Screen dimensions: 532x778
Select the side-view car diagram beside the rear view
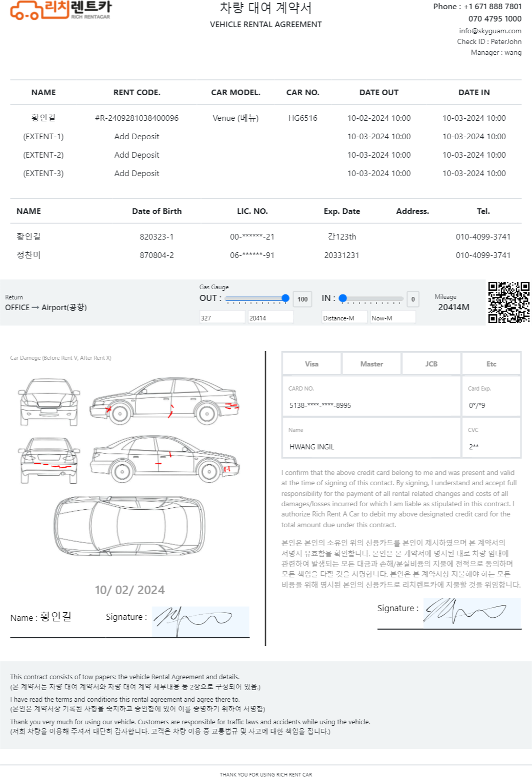[x=165, y=458]
